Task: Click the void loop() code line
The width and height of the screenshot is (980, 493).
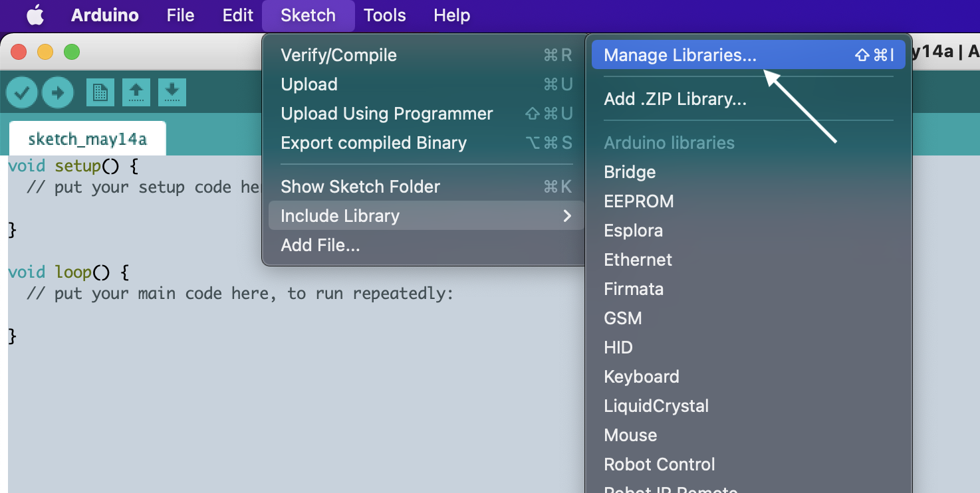Action: tap(68, 272)
